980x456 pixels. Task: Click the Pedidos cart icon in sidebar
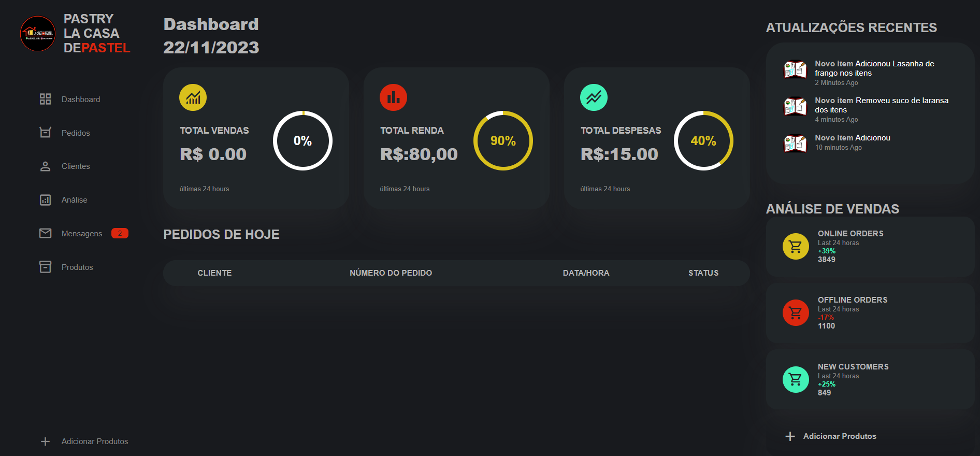coord(46,133)
